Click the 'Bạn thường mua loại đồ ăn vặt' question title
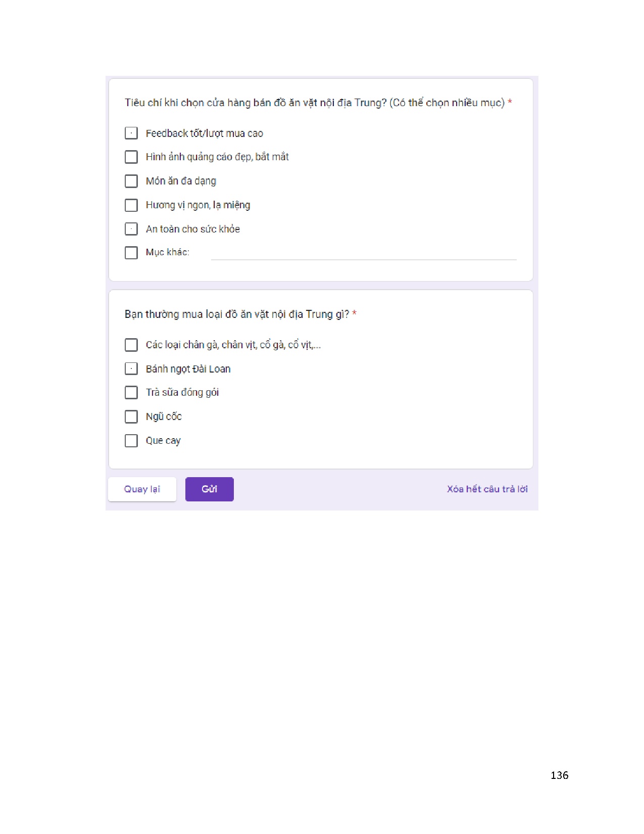Screen dimensions: 644x834 pyautogui.click(x=236, y=314)
